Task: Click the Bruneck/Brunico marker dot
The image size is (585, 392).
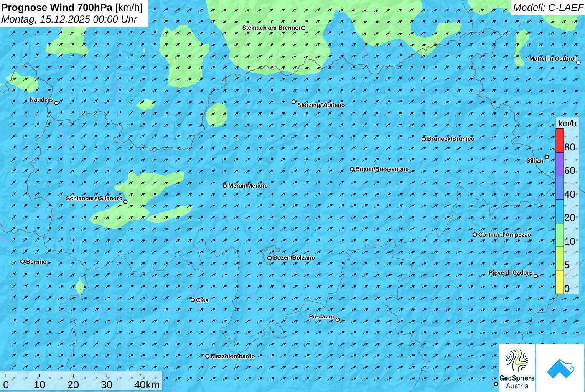Action: (x=424, y=139)
